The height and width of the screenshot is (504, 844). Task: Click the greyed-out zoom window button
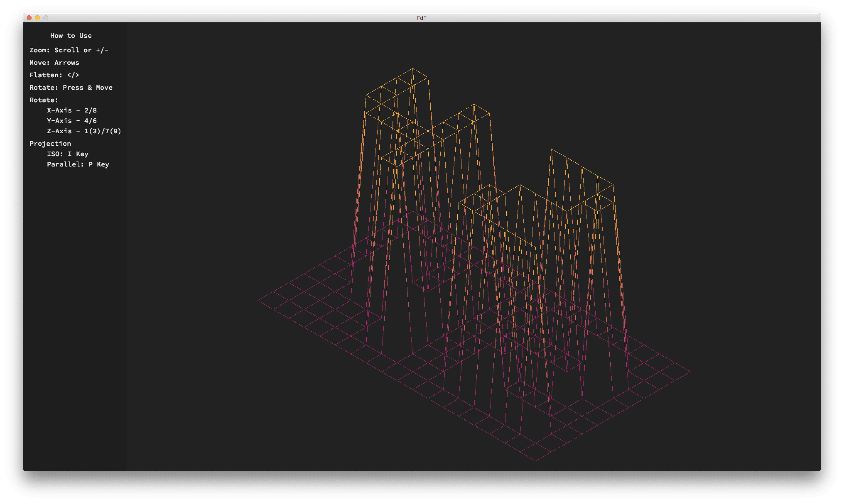pos(45,18)
